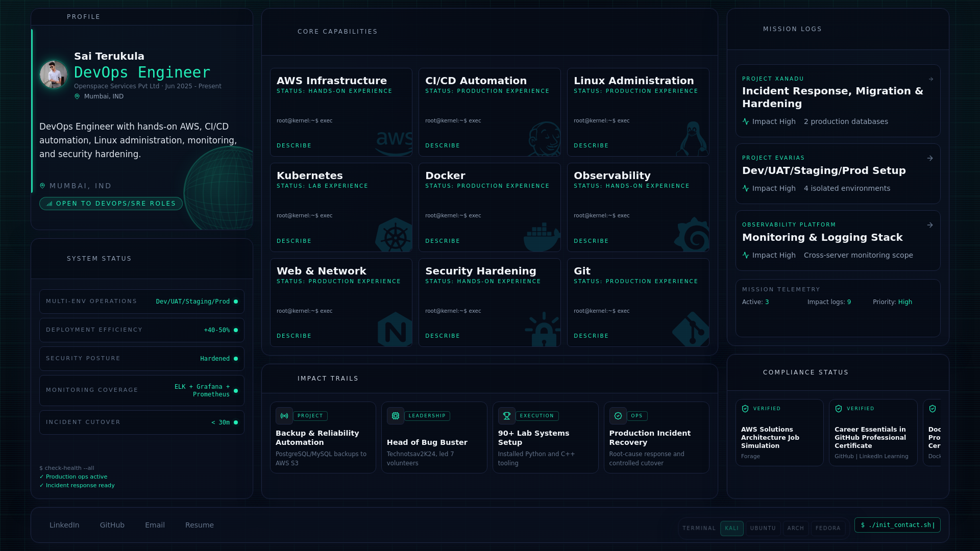The image size is (980, 551).
Task: Click the Project tag on Backup & Reliability Automation
Action: pos(310,416)
